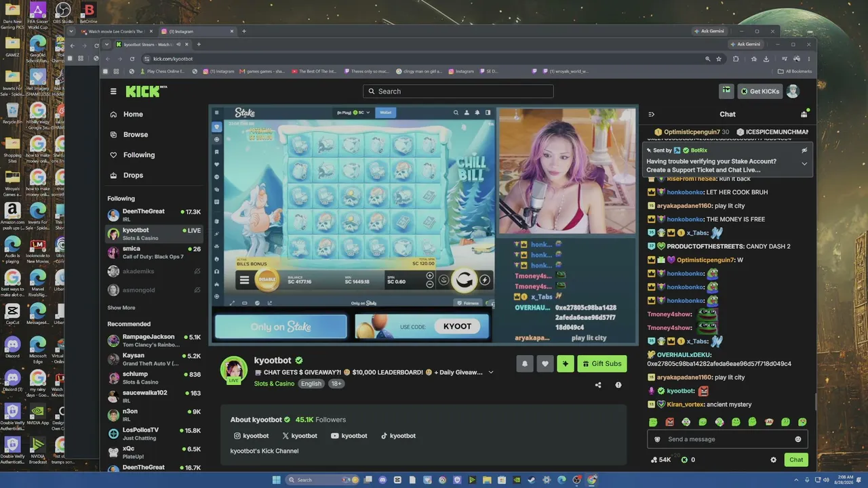
Task: Click the English language tag
Action: (311, 384)
